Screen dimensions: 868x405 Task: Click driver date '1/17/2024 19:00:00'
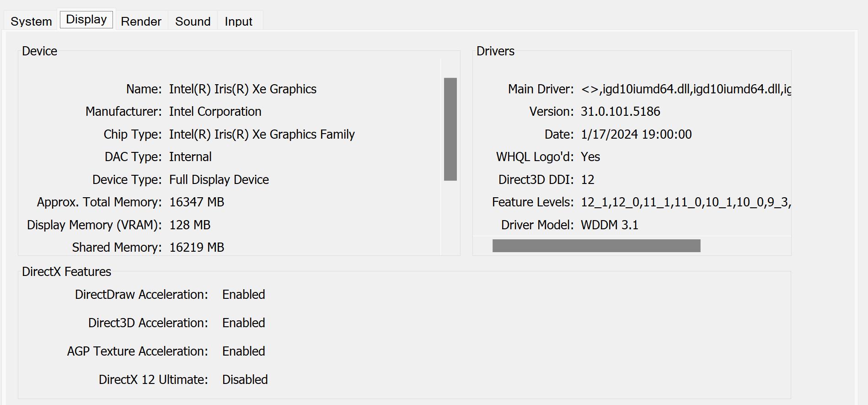coord(636,134)
